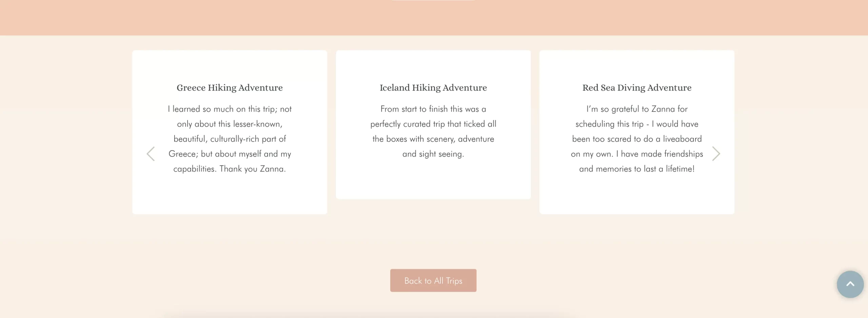Click the word "liveaboard" in Red Sea review
This screenshot has height=318, width=868.
(682, 139)
